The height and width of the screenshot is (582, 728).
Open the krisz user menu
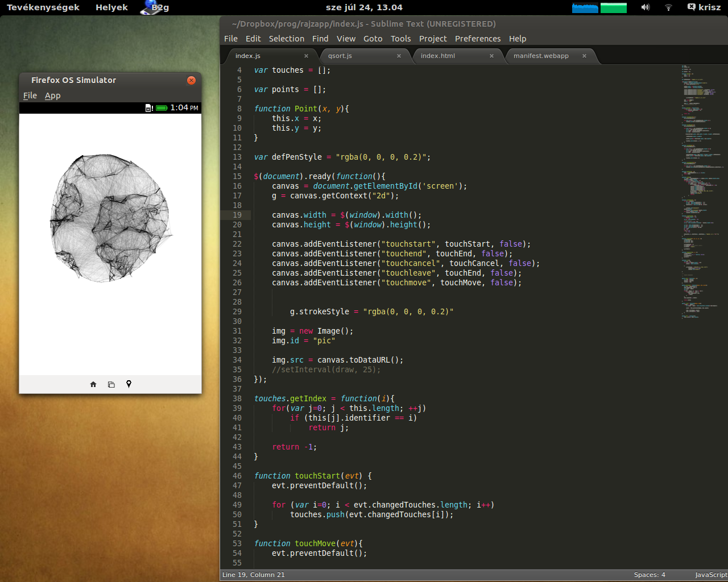(x=704, y=7)
